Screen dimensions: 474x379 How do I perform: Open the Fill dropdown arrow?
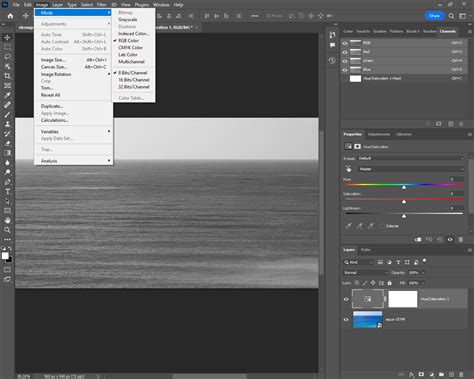pyautogui.click(x=423, y=283)
